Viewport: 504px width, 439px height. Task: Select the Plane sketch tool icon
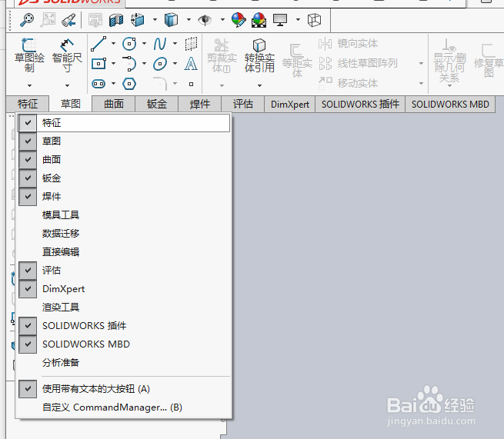click(x=191, y=44)
